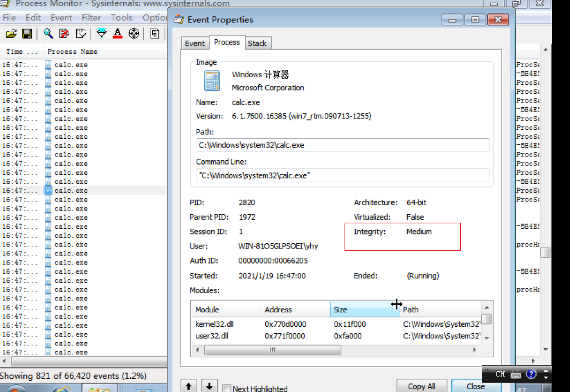
Task: Click the Clear display toolbar icon
Action: [x=64, y=33]
